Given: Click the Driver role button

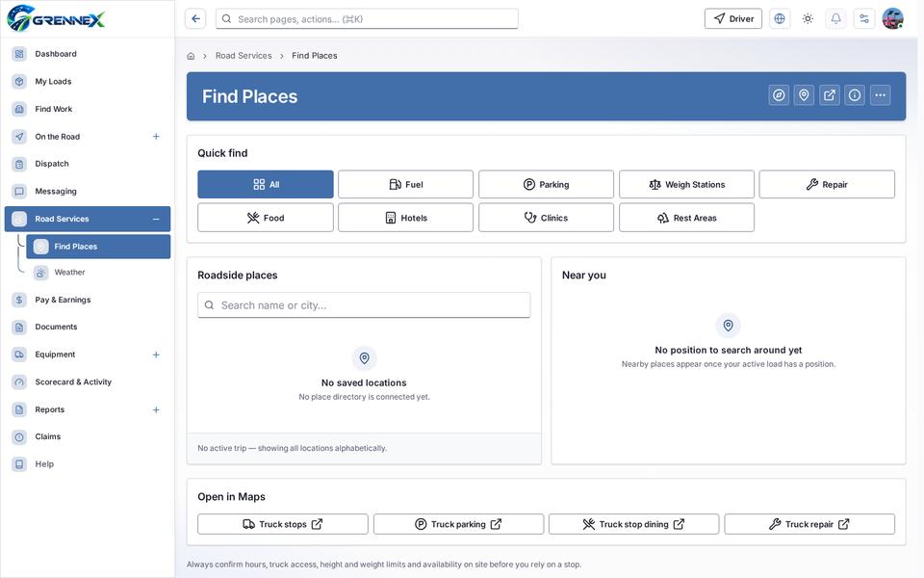Looking at the screenshot, I should click(x=733, y=19).
